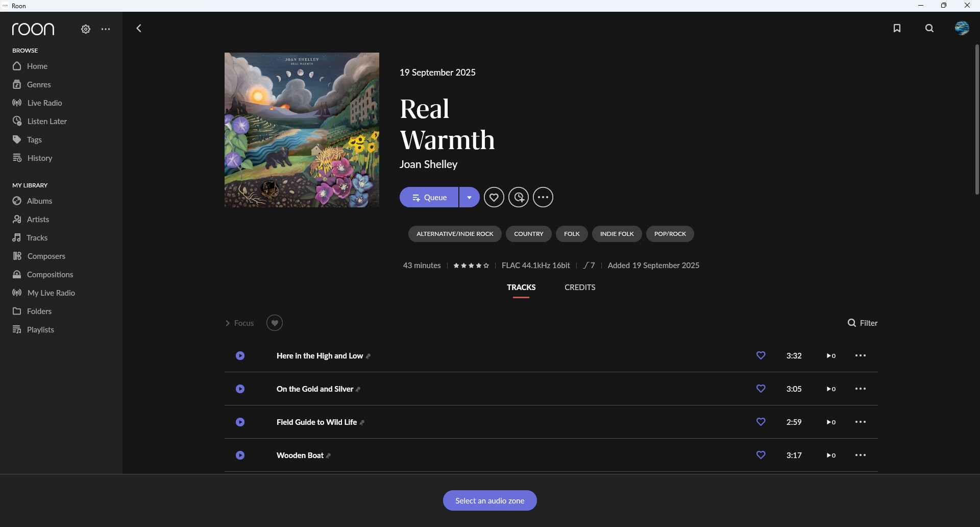The image size is (980, 527).
Task: Toggle favorite heart on On the Gold and Silver
Action: click(x=761, y=389)
